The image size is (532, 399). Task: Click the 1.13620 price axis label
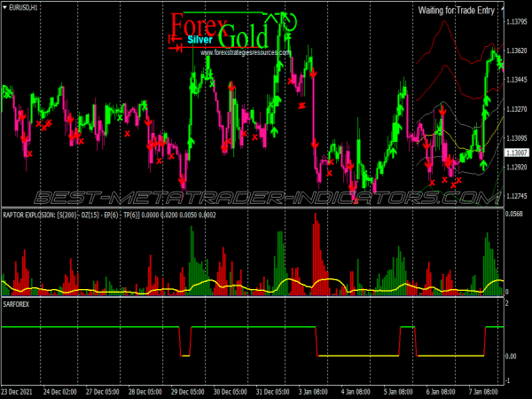(x=516, y=51)
